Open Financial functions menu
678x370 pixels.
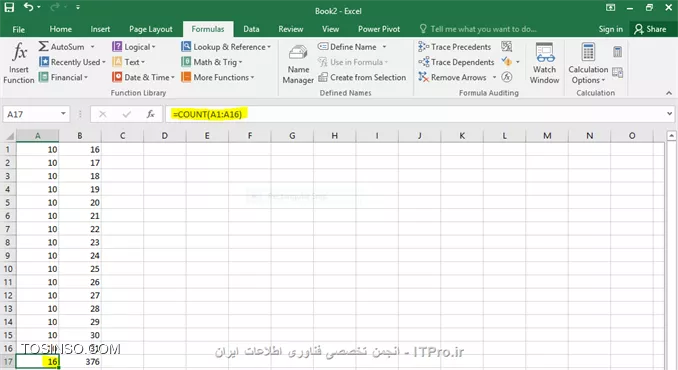pyautogui.click(x=63, y=77)
